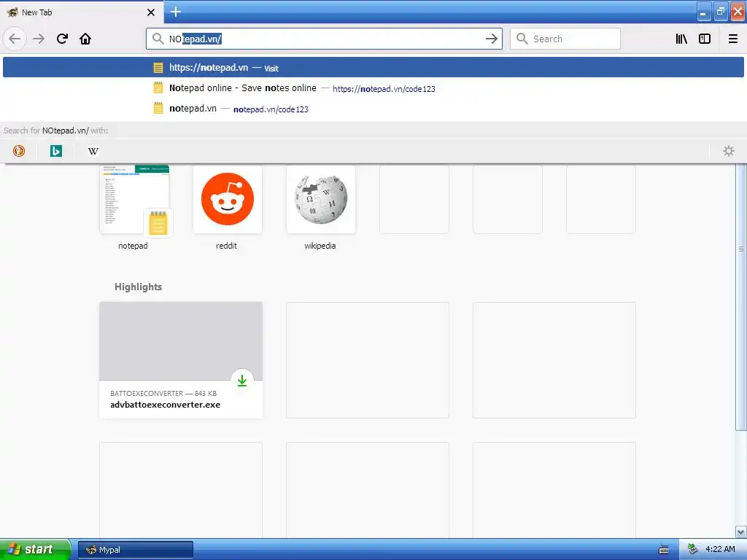Open the wikipedia top site tile
Image resolution: width=747 pixels, height=560 pixels.
(x=321, y=200)
